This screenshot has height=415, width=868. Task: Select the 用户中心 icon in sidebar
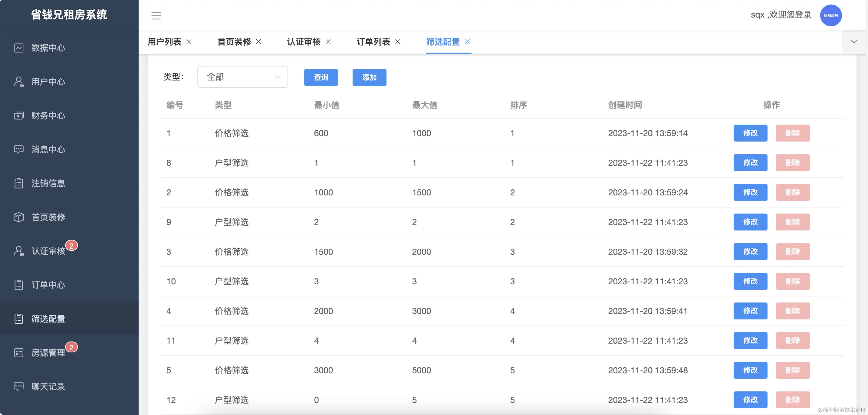(x=19, y=82)
